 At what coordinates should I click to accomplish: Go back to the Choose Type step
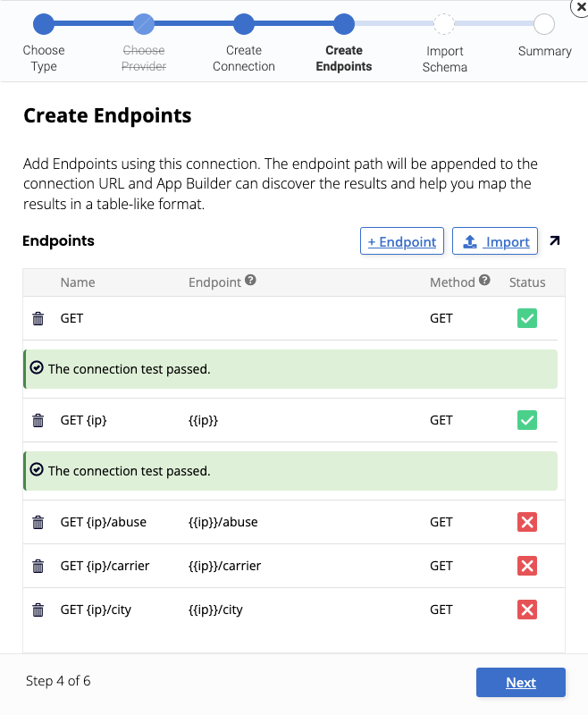(x=44, y=24)
